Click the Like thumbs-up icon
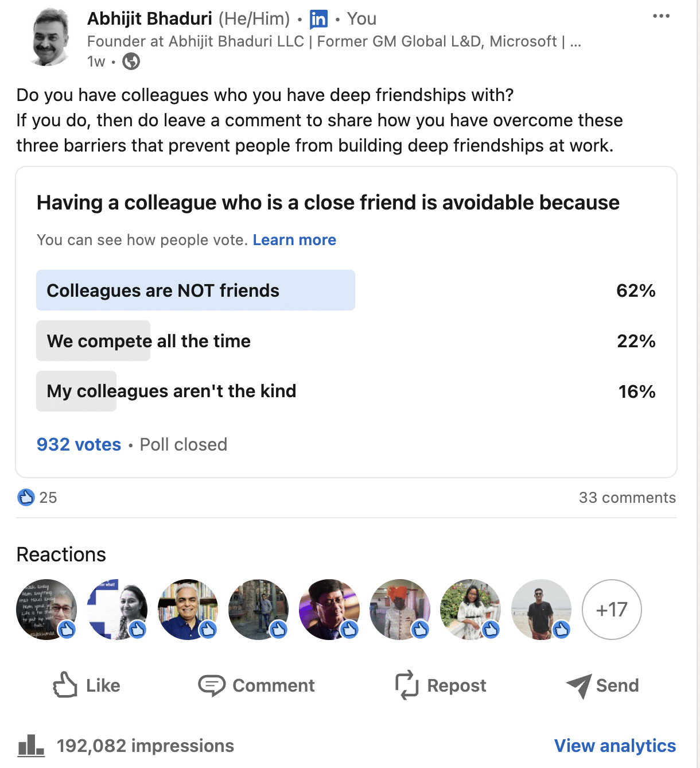This screenshot has width=700, height=768. (x=65, y=685)
